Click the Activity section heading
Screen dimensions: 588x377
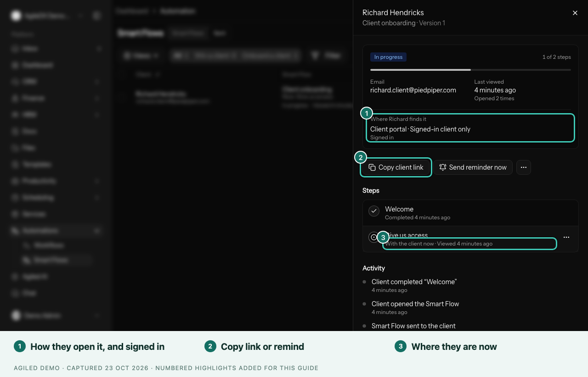coord(373,268)
